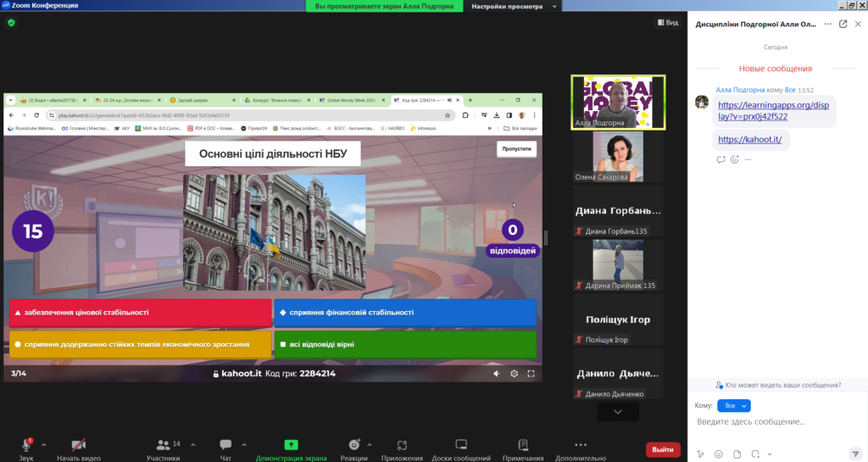Click Кто может видеть ваши сообщения

click(778, 385)
